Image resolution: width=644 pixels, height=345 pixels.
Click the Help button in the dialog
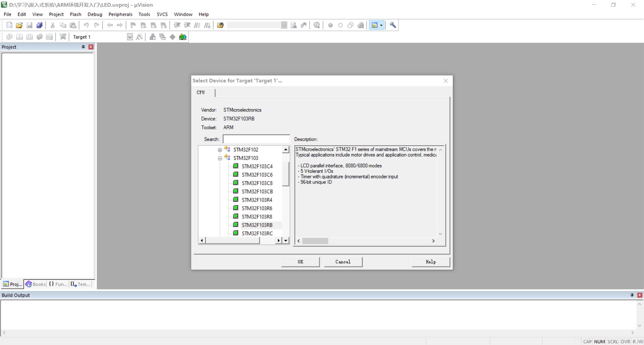[x=431, y=262]
